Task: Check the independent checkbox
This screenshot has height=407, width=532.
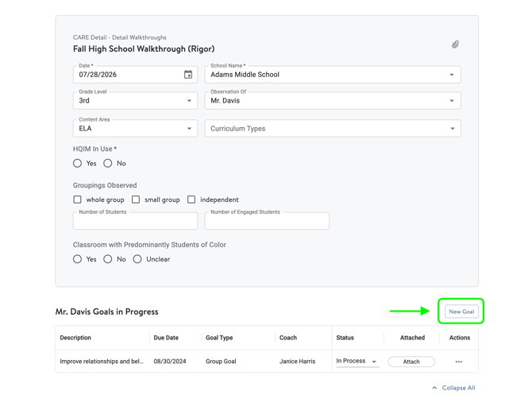Action: tap(191, 200)
